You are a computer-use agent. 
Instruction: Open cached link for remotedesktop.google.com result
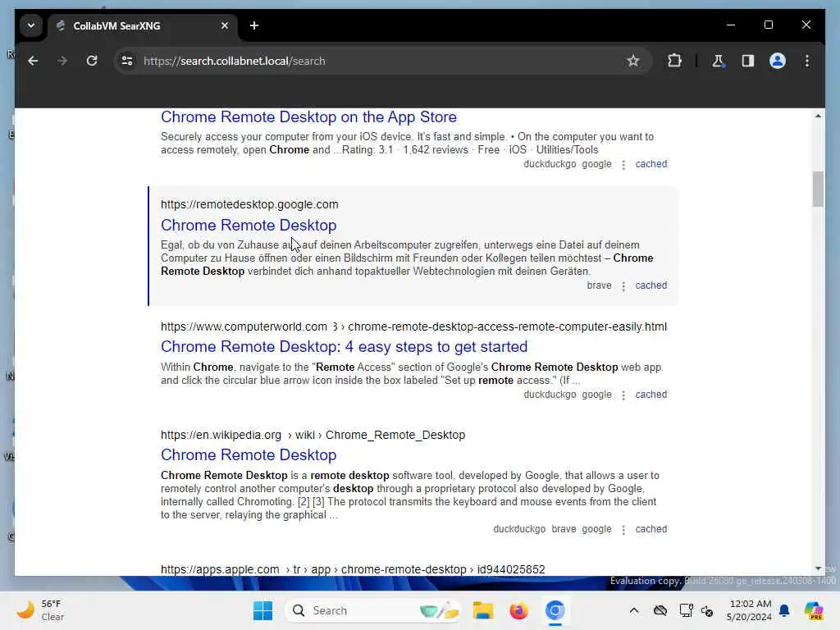[x=651, y=285]
